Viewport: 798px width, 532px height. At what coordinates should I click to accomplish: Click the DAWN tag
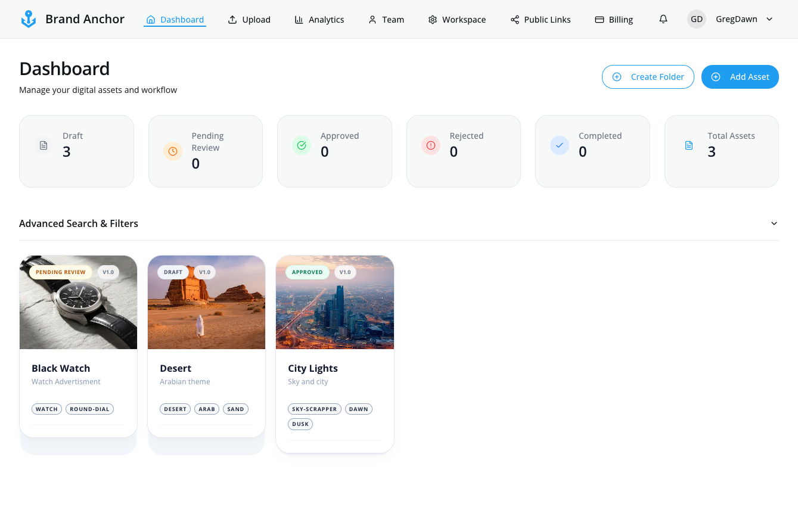click(359, 409)
